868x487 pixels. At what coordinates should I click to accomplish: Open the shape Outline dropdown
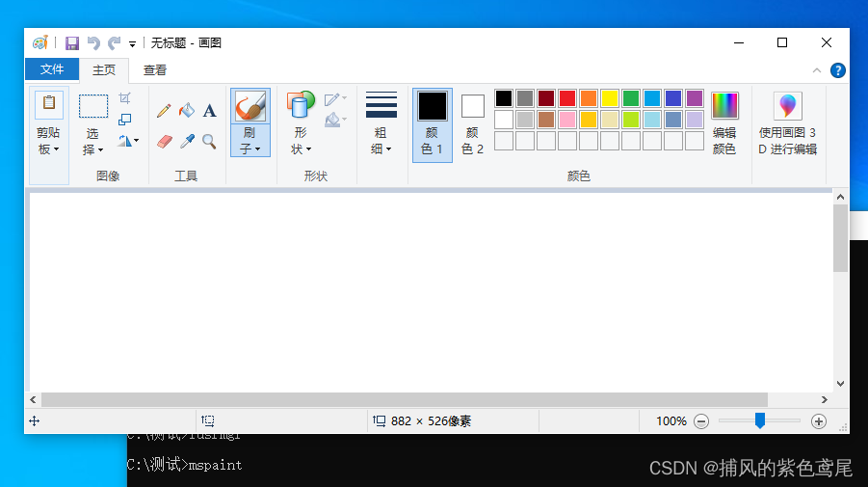coord(335,99)
